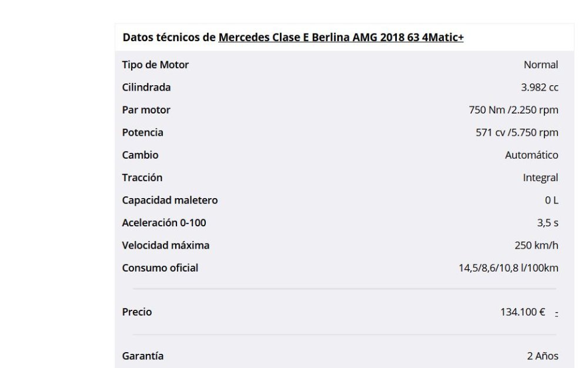Image resolution: width=588 pixels, height=368 pixels.
Task: Click the Garantía 2 Años value
Action: pyautogui.click(x=542, y=356)
